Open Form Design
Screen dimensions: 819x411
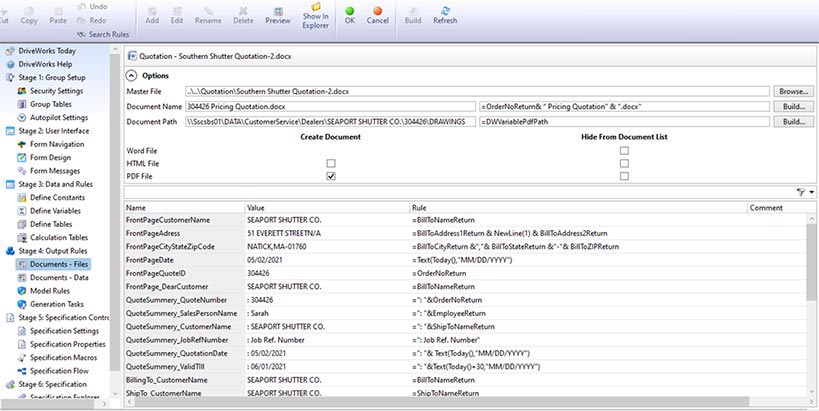[x=50, y=157]
